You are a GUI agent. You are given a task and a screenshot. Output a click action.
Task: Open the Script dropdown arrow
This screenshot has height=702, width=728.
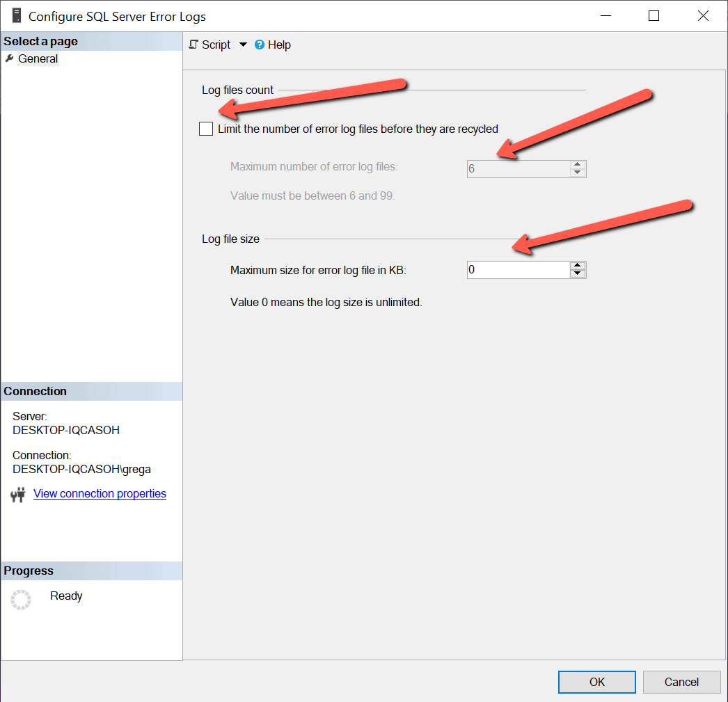click(243, 45)
